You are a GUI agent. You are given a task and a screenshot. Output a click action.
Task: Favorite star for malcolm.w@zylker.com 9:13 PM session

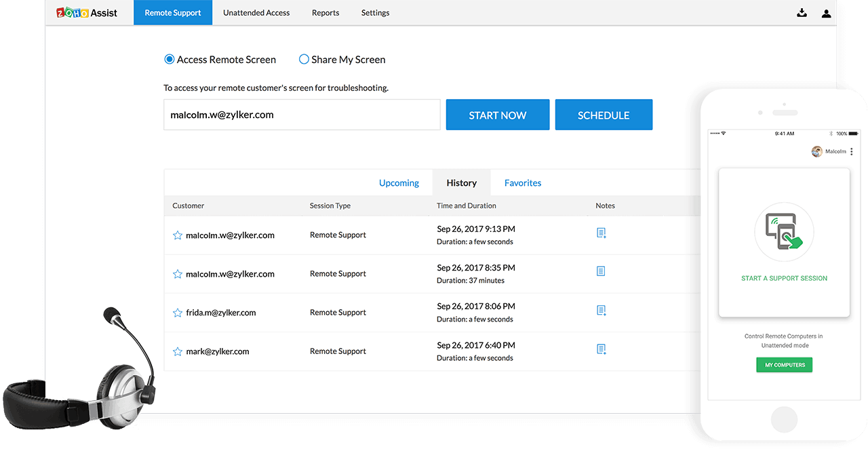tap(178, 235)
